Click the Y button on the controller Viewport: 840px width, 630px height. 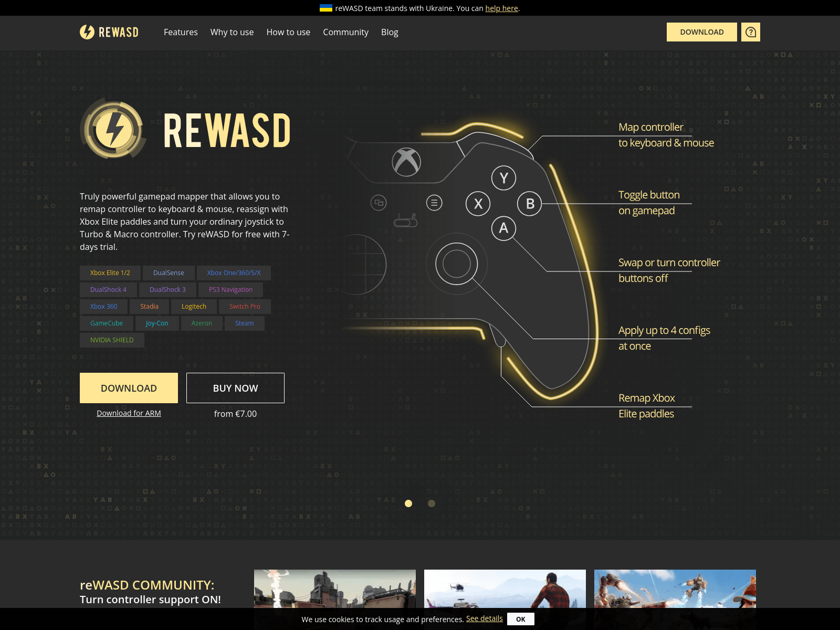[503, 178]
